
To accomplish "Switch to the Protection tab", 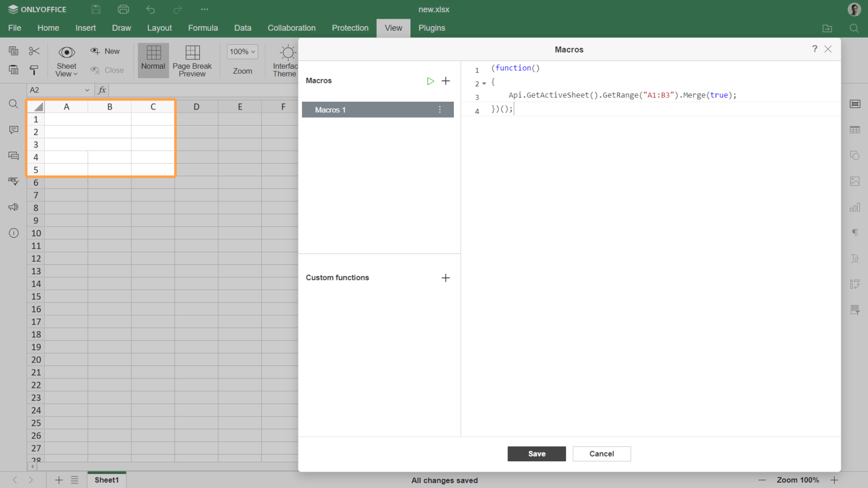I will tap(350, 28).
